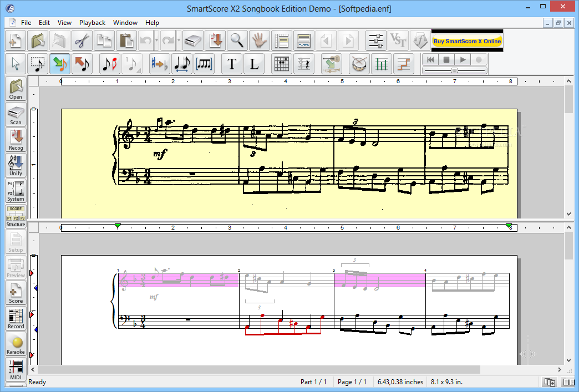579x392 pixels.
Task: Open the Unify tool in the sidebar
Action: coord(16,165)
